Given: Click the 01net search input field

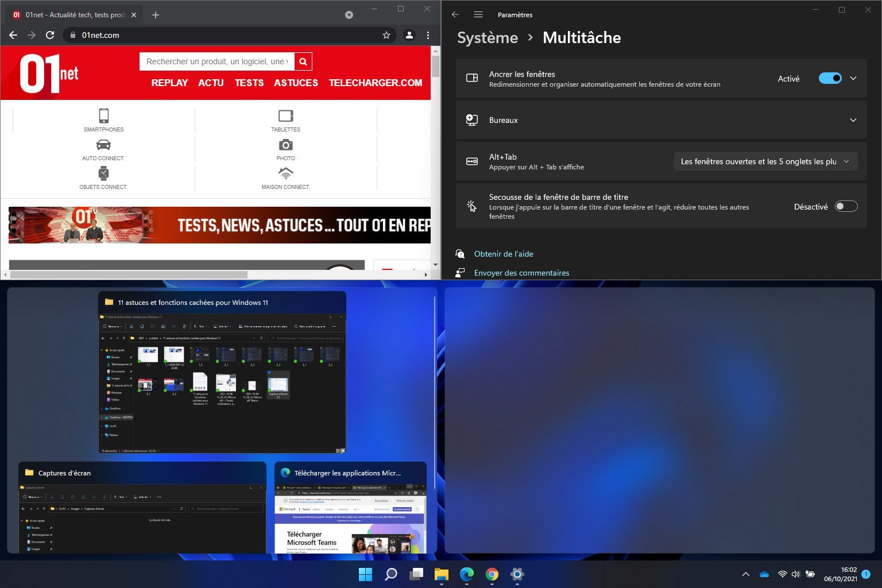Looking at the screenshot, I should click(x=217, y=61).
